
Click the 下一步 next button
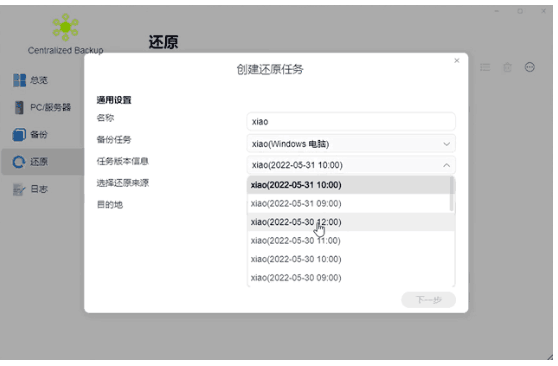point(428,300)
